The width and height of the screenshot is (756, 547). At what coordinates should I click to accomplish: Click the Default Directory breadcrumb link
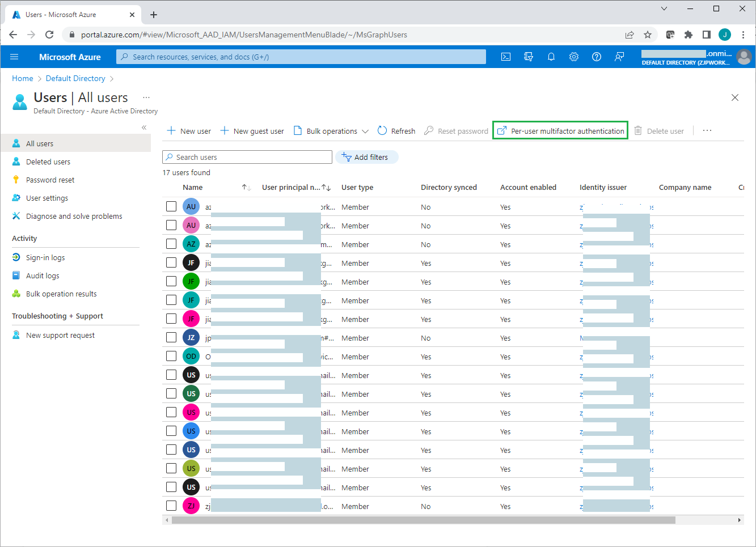75,78
